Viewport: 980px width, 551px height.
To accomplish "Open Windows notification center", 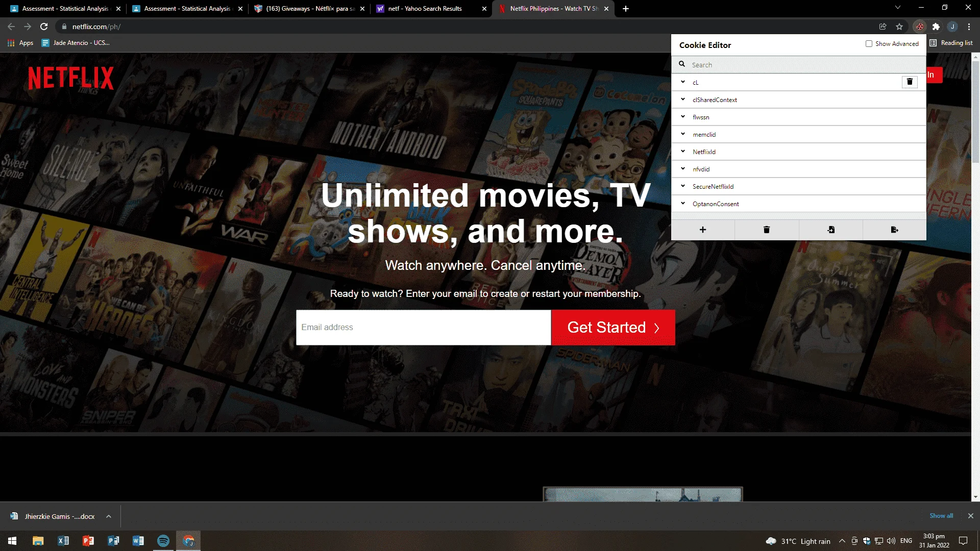I will (x=963, y=541).
